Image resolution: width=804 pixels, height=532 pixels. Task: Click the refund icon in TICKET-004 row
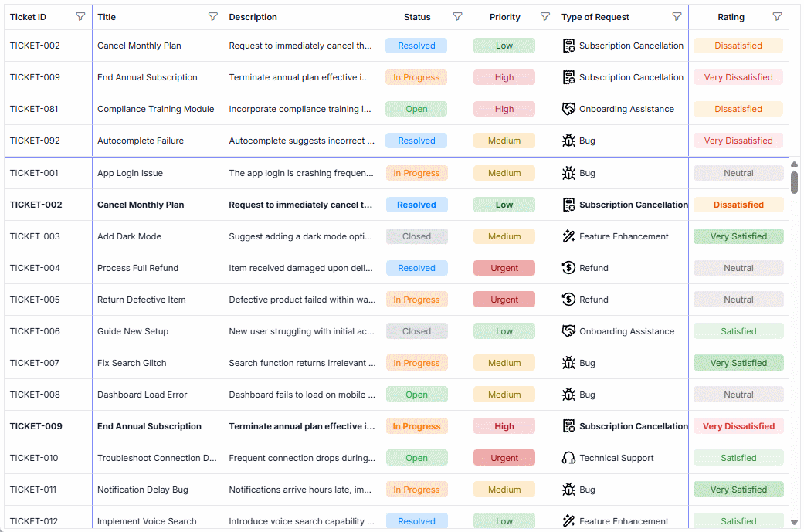tap(569, 268)
